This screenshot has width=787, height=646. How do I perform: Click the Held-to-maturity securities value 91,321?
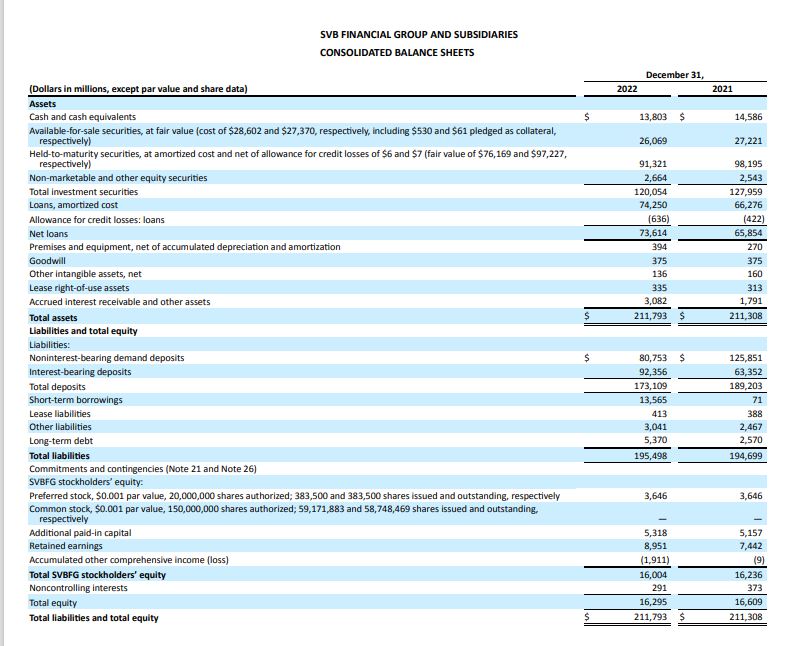[653, 164]
